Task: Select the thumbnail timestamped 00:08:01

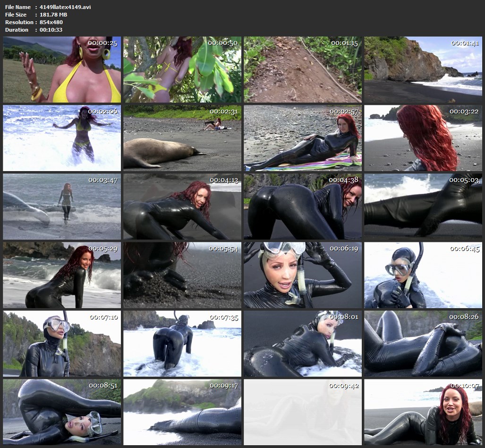Action: coord(303,344)
